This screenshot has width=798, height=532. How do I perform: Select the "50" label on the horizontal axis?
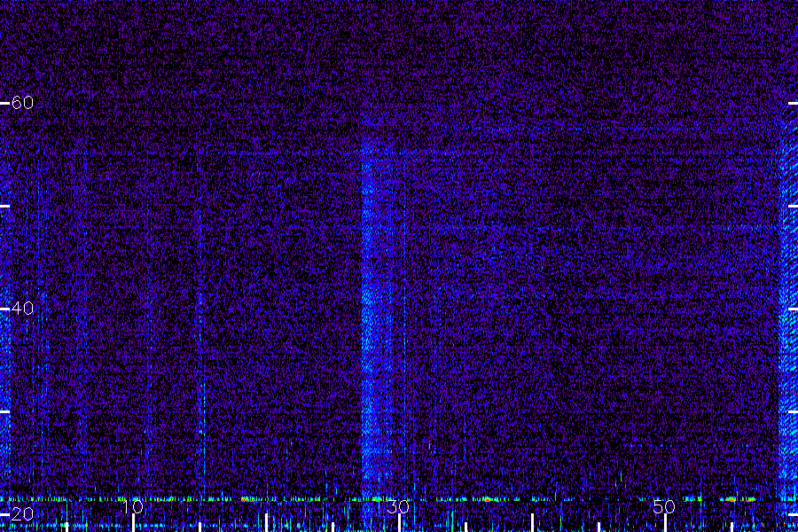664,507
